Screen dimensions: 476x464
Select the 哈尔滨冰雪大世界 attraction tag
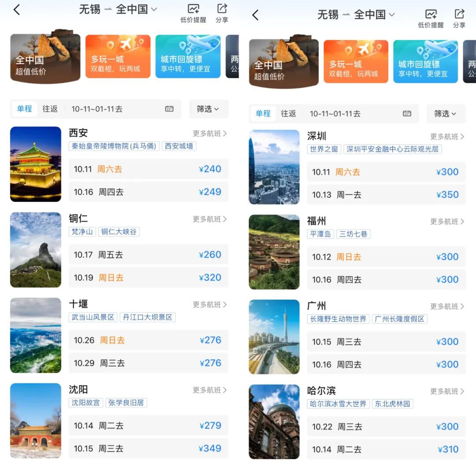coord(338,404)
